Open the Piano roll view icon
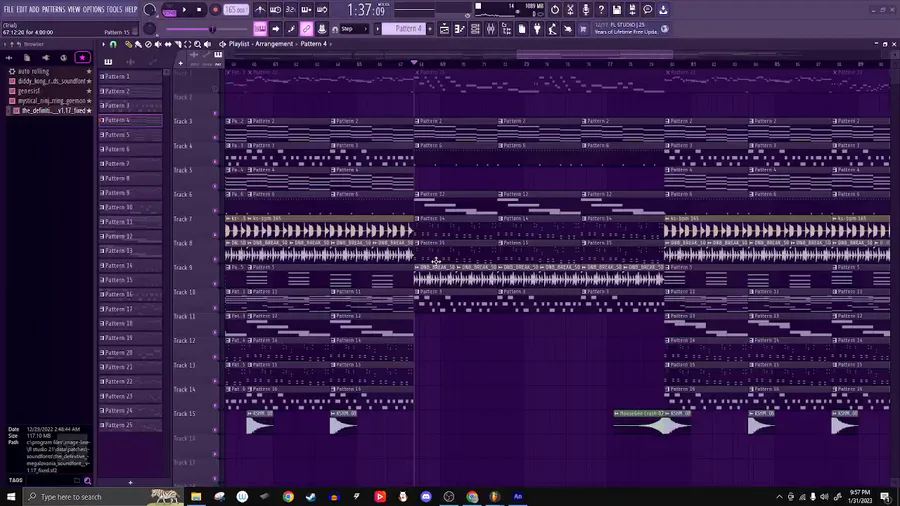The width and height of the screenshot is (900, 506). 460,29
